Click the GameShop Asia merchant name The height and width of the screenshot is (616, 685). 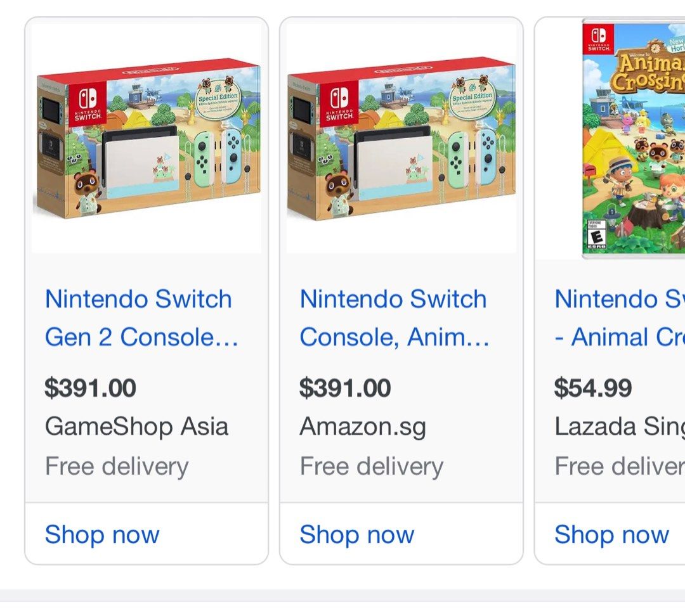[136, 427]
